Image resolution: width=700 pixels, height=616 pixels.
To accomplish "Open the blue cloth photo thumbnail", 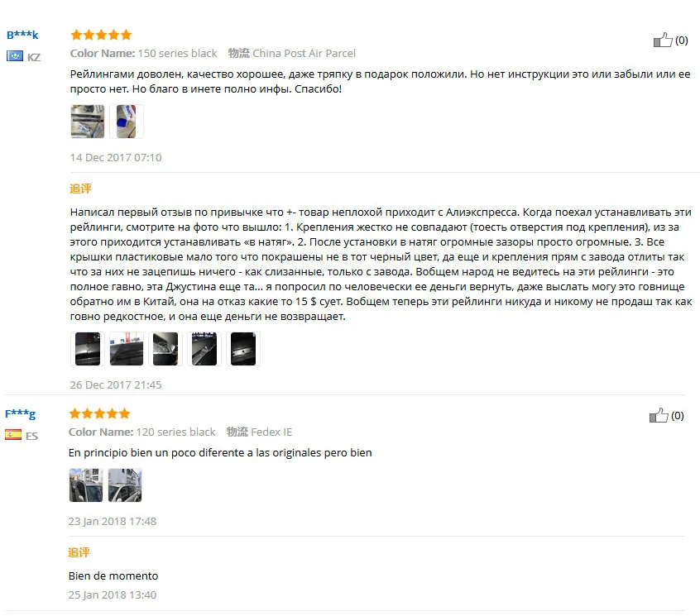I will [127, 122].
